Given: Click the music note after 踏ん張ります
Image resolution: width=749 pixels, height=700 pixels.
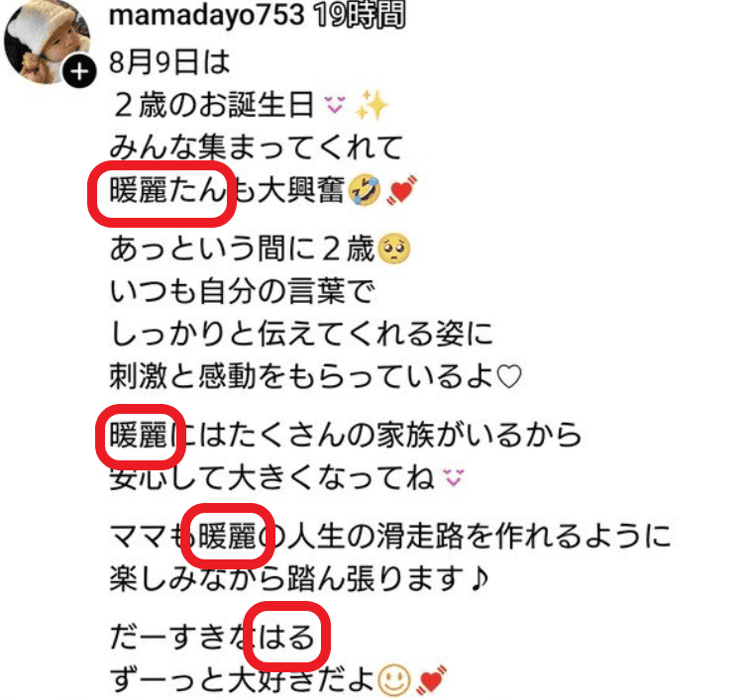Looking at the screenshot, I should coord(479,579).
